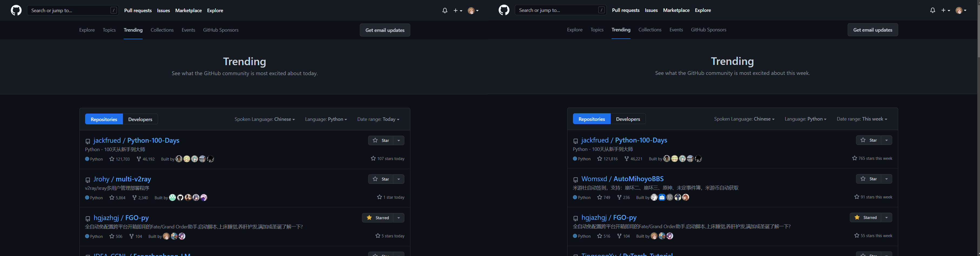
Task: Focus the search box in This week window
Action: [x=561, y=10]
